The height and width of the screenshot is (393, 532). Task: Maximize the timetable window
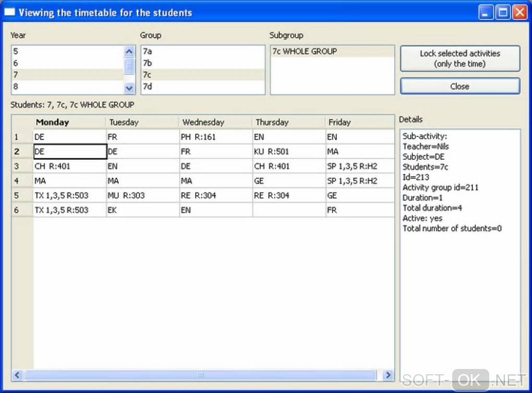pos(503,13)
